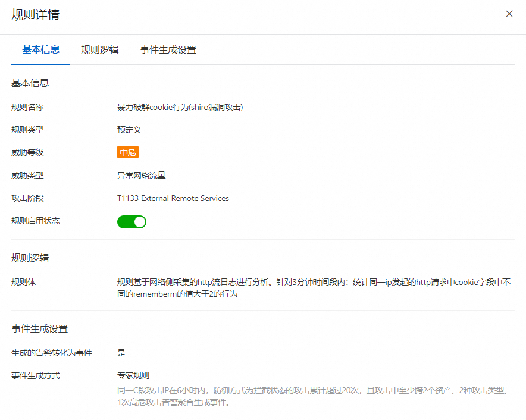Click the gray 同一C段攻击IP description text

314,396
